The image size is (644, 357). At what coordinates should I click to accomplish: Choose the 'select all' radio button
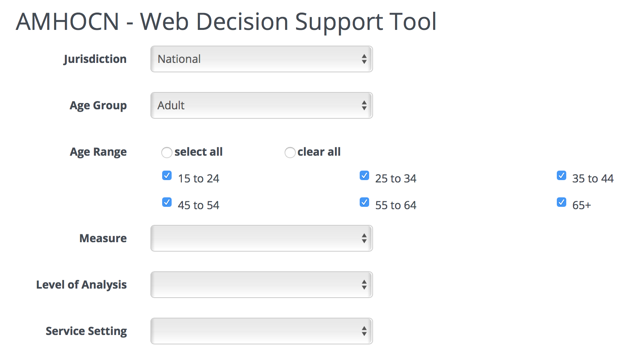point(167,152)
